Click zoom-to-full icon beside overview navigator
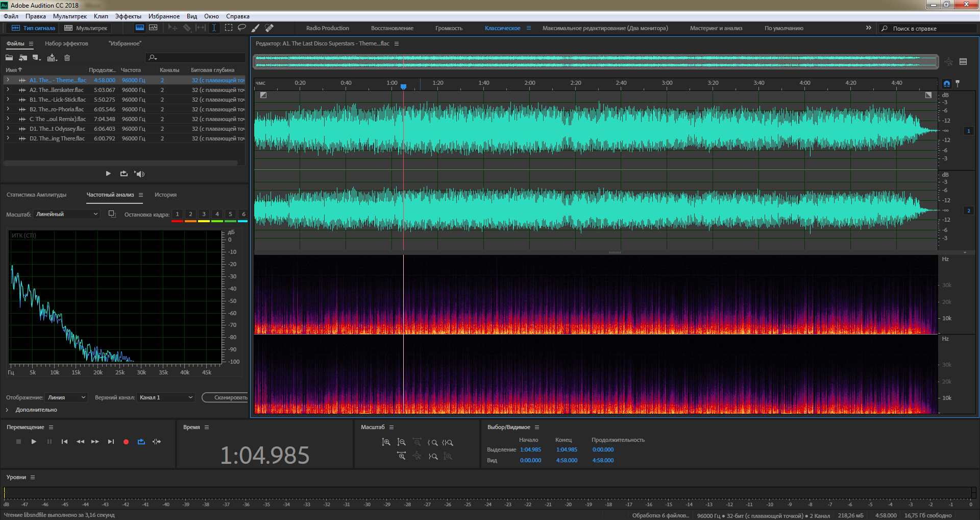 point(948,62)
